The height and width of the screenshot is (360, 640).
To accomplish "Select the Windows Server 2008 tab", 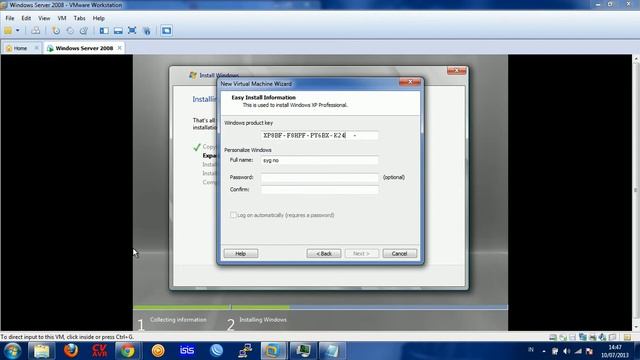I will pos(84,48).
